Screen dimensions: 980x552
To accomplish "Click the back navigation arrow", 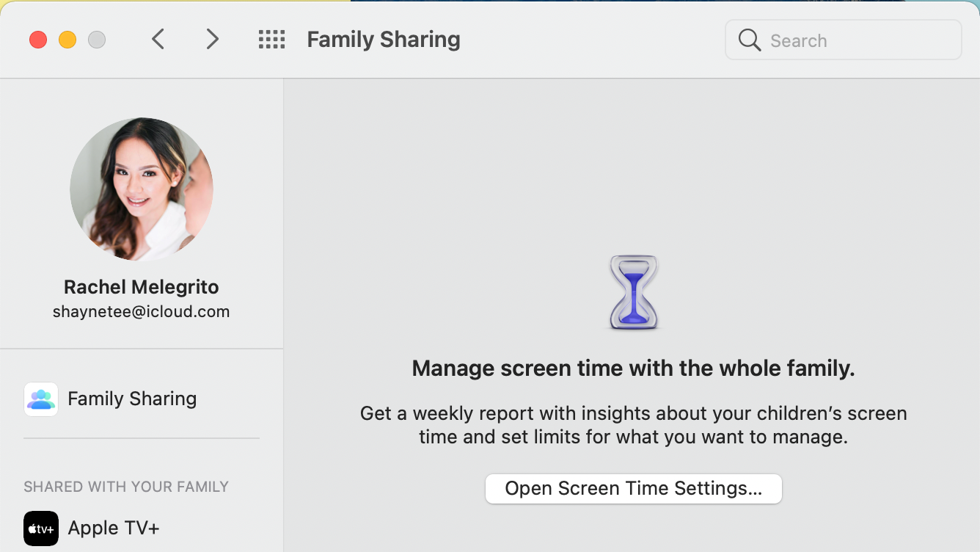I will tap(158, 39).
